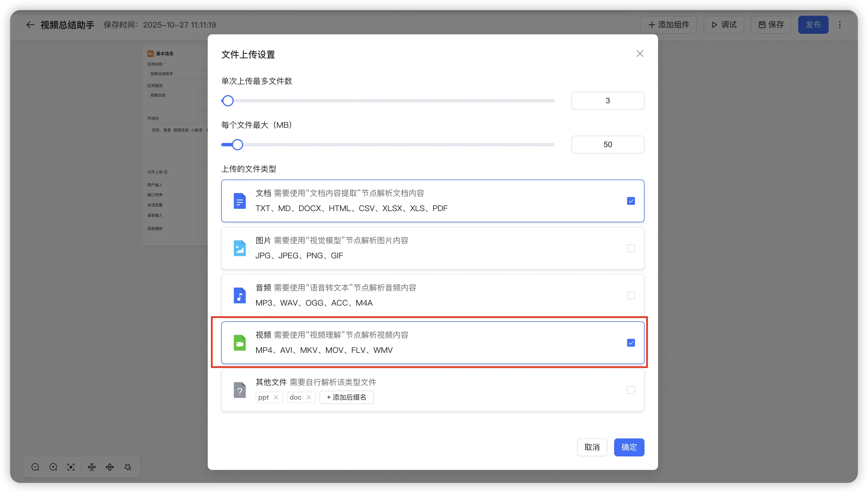Enable the 其他文件 other files checkbox

pyautogui.click(x=631, y=390)
